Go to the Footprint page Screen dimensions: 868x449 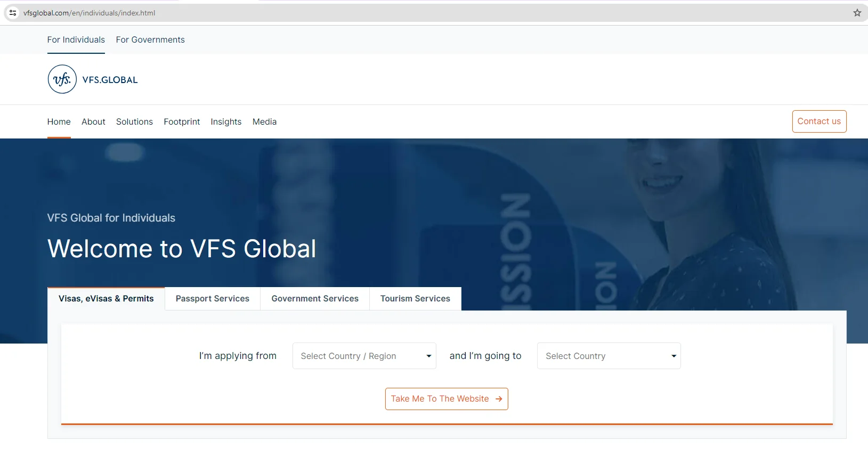tap(182, 122)
